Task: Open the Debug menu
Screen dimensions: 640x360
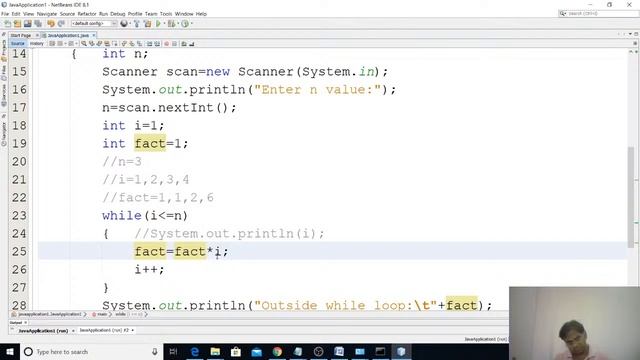Action: pyautogui.click(x=118, y=14)
